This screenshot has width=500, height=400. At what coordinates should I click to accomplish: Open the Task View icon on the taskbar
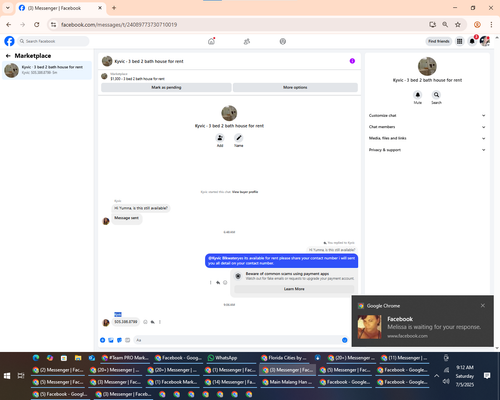tap(21, 376)
